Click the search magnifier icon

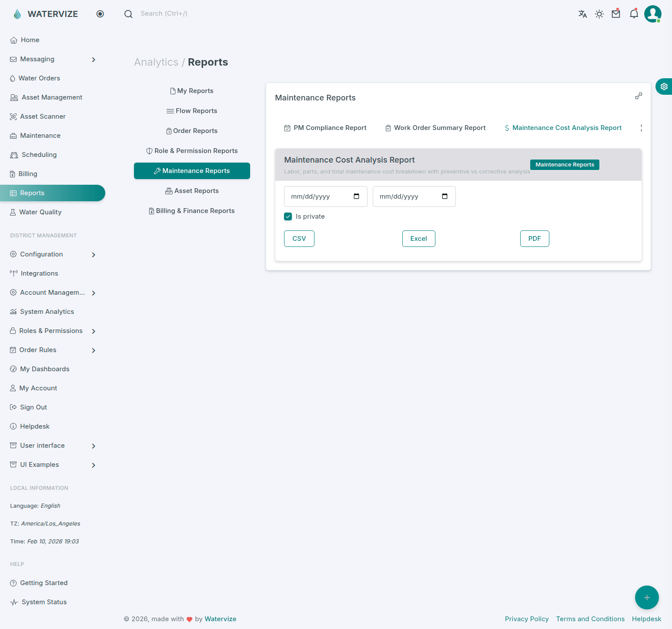coord(128,14)
